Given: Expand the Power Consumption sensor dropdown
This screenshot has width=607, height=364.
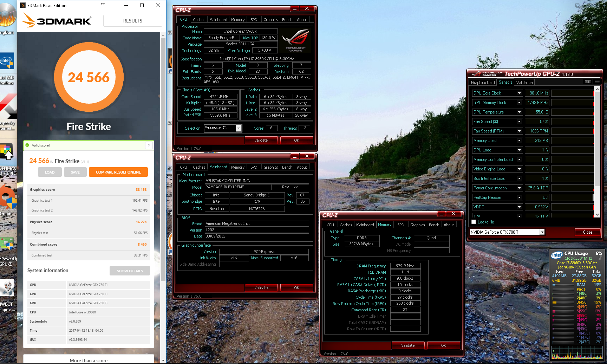Looking at the screenshot, I should click(x=519, y=188).
